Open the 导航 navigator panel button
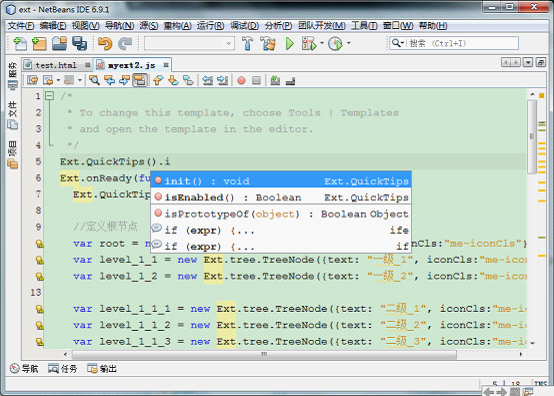The width and height of the screenshot is (554, 396). tap(24, 369)
